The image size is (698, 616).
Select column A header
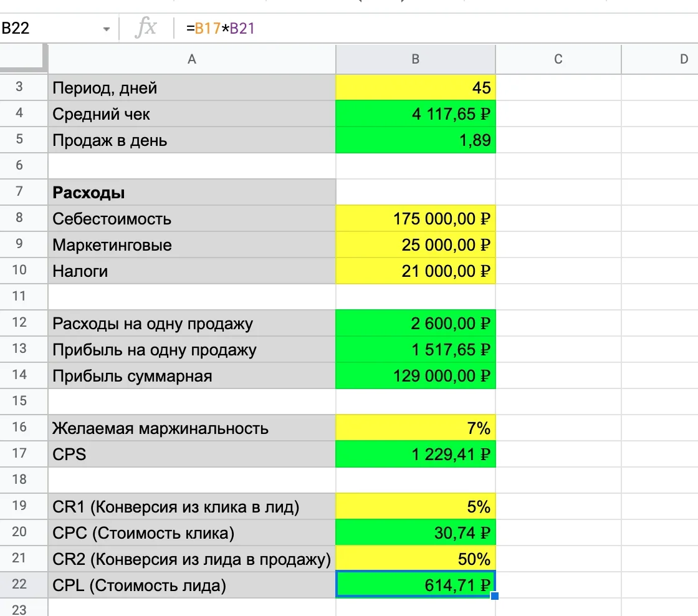[191, 59]
